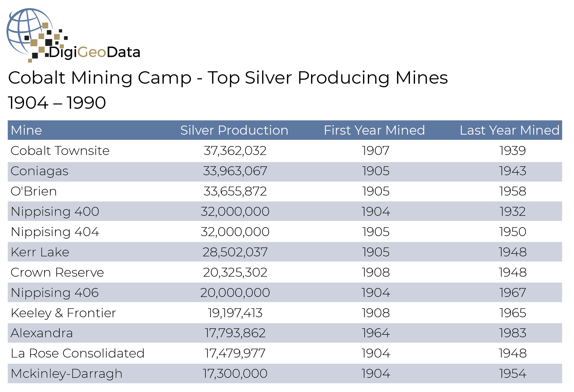Select the La Rose Consolidated mine name
This screenshot has width=574, height=392.
pos(78,353)
